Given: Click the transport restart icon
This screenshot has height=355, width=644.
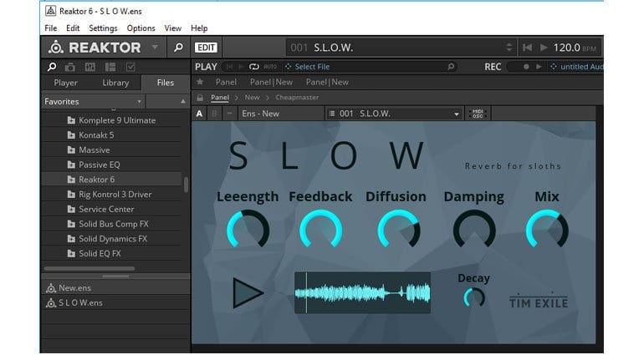Looking at the screenshot, I should pos(528,48).
